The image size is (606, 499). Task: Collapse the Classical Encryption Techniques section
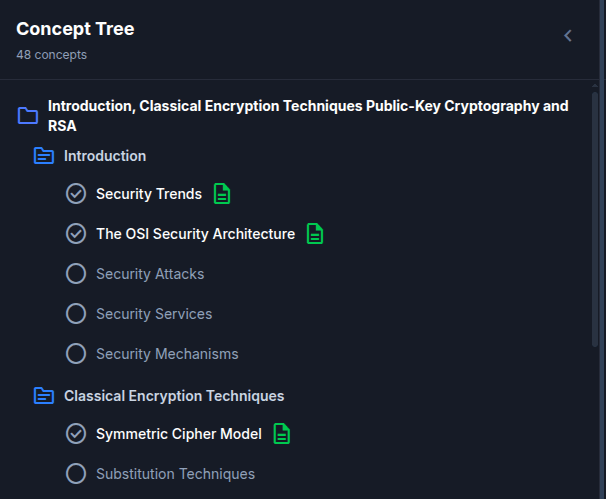tap(174, 396)
